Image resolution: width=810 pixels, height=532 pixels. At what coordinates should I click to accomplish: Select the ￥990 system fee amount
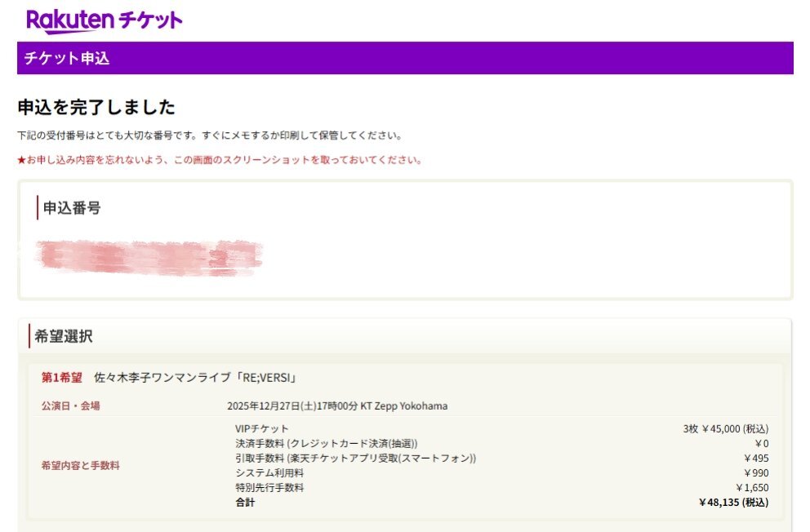tap(756, 472)
